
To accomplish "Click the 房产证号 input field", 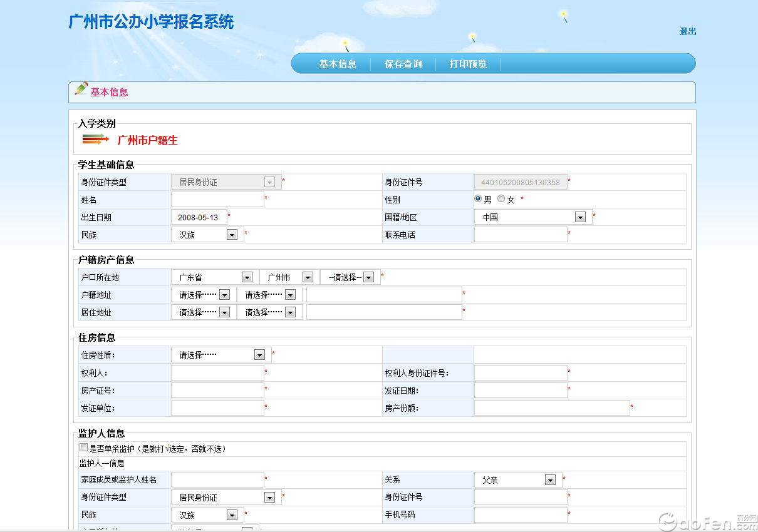I will [217, 391].
